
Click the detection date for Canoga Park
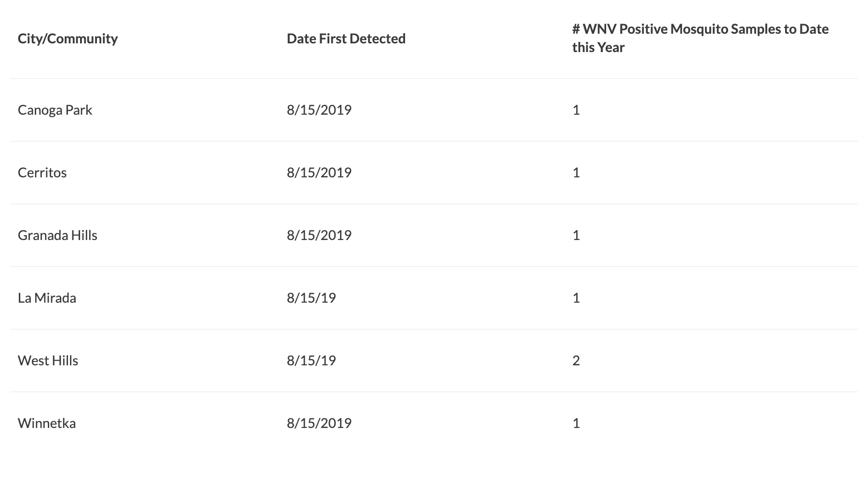tap(319, 110)
